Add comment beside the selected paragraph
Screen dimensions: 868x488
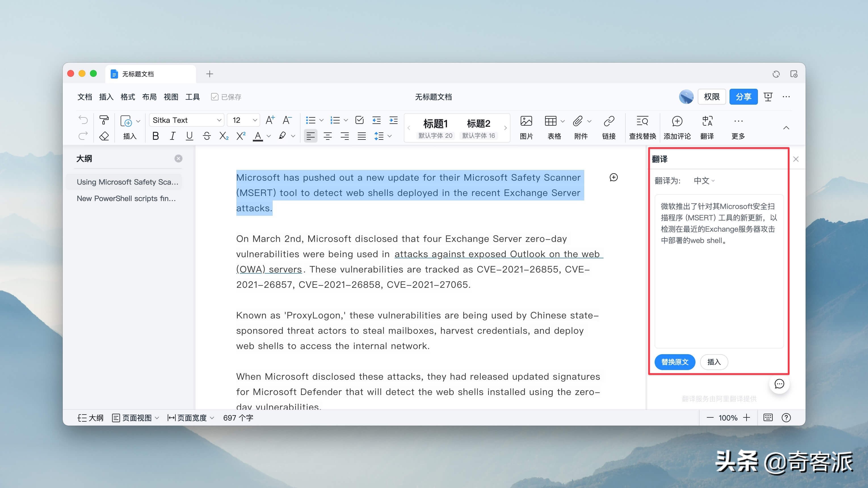[x=613, y=177]
